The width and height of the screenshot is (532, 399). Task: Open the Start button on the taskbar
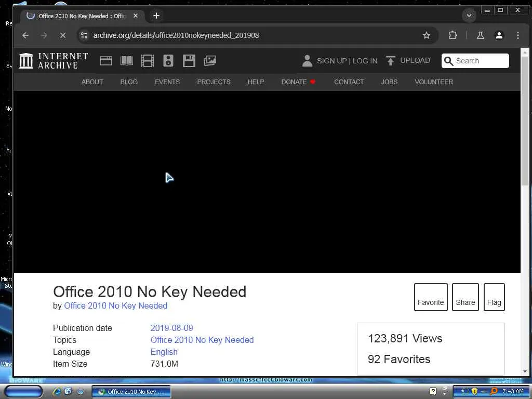click(23, 392)
